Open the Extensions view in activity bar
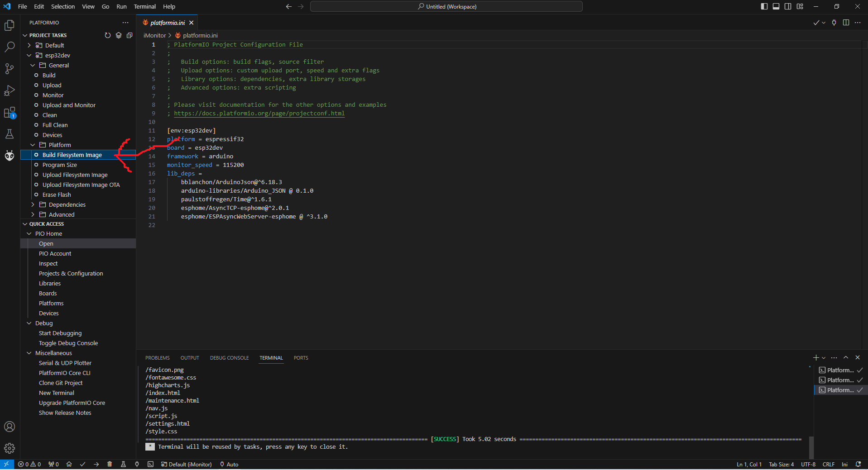The height and width of the screenshot is (470, 868). [x=10, y=113]
